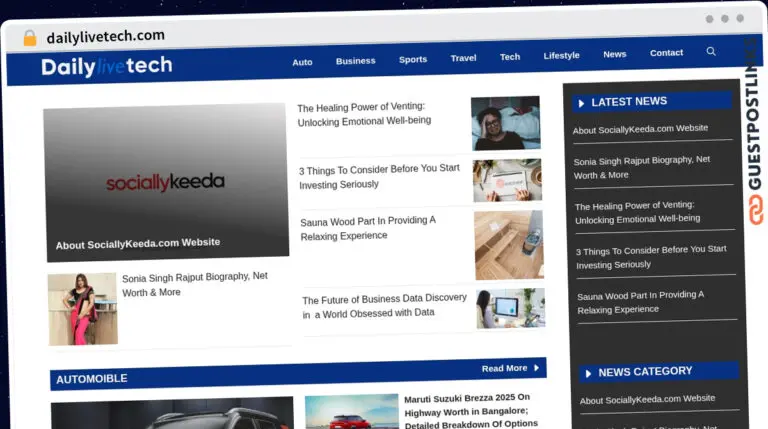Click Read More in Automobile section

coord(504,368)
